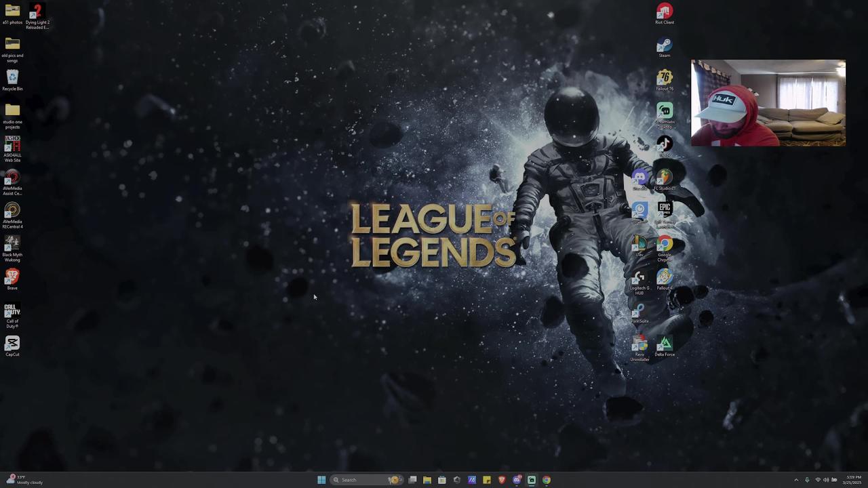The height and width of the screenshot is (488, 868).
Task: Launch the Steam desktop icon
Action: coord(665,47)
